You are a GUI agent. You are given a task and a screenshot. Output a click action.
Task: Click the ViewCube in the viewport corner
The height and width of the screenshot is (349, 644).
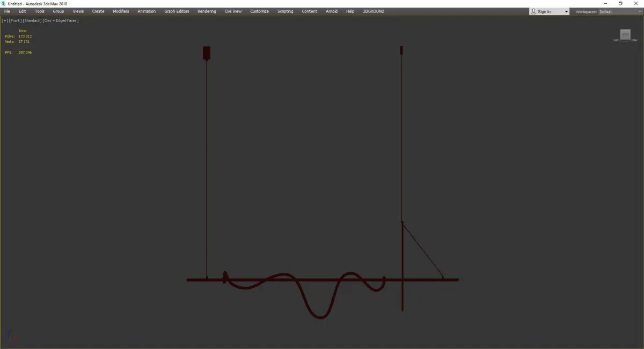pyautogui.click(x=625, y=34)
